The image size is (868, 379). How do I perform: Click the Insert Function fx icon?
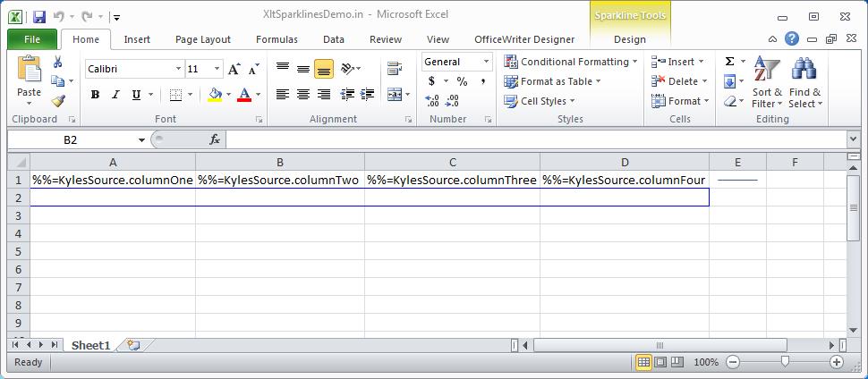click(215, 139)
